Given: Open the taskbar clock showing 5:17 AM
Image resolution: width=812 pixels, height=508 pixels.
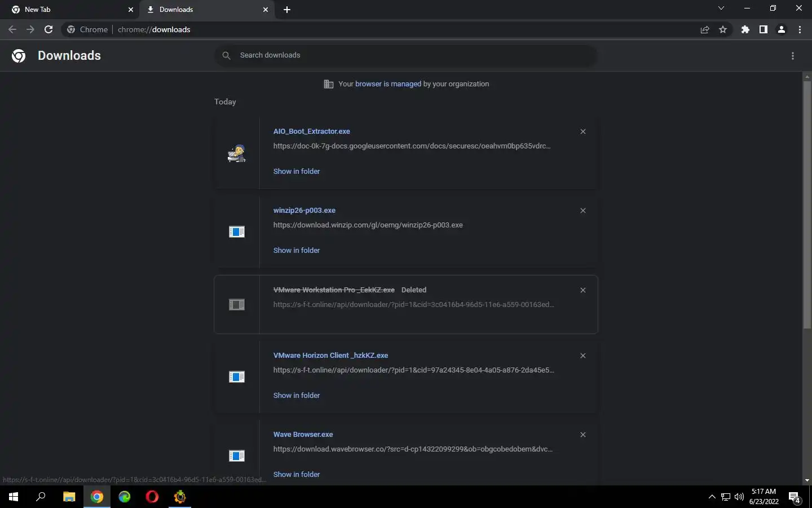Looking at the screenshot, I should pos(764,497).
